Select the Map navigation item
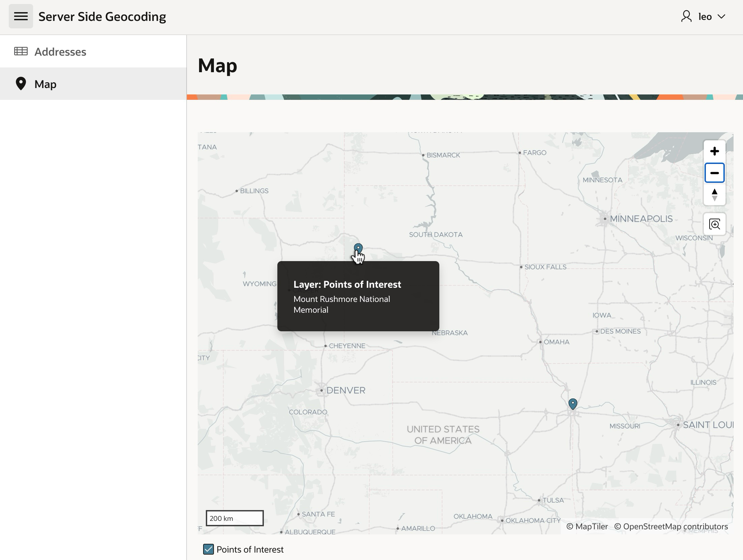The image size is (743, 560). click(45, 84)
